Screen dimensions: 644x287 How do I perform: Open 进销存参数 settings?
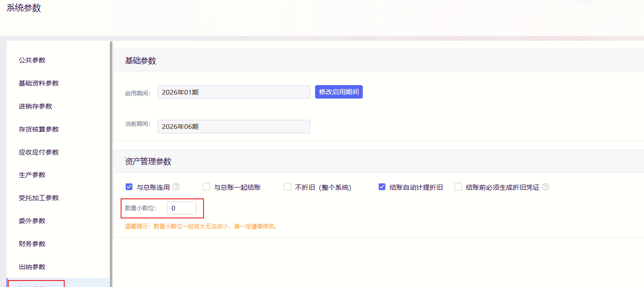click(x=36, y=106)
